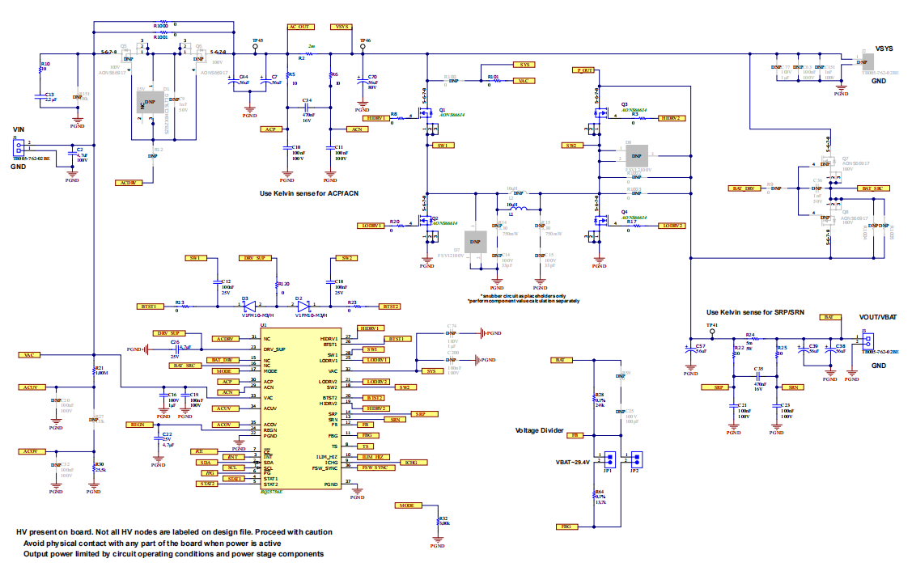912x588 pixels.
Task: Select the ICHG net label
Action: coord(414,463)
